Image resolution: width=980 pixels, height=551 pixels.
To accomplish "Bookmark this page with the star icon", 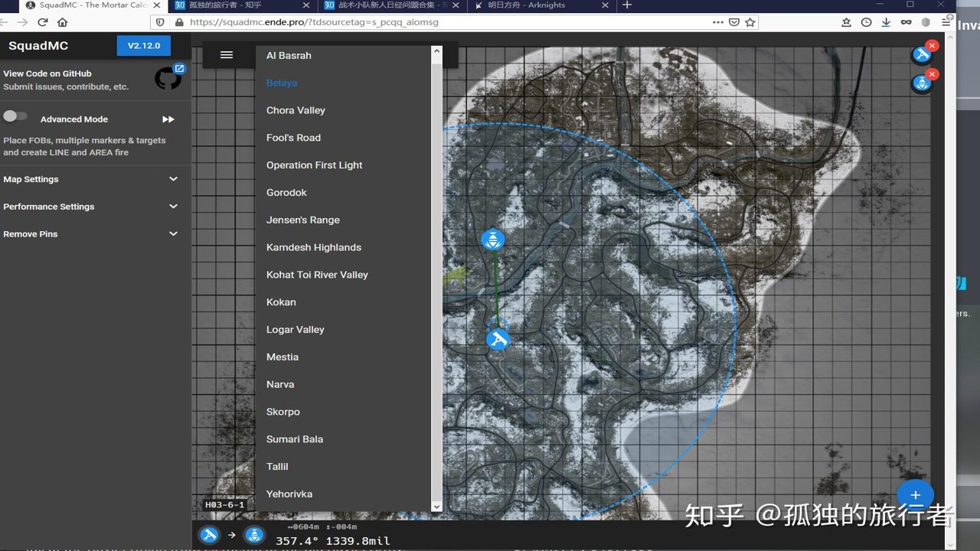I will coord(750,22).
